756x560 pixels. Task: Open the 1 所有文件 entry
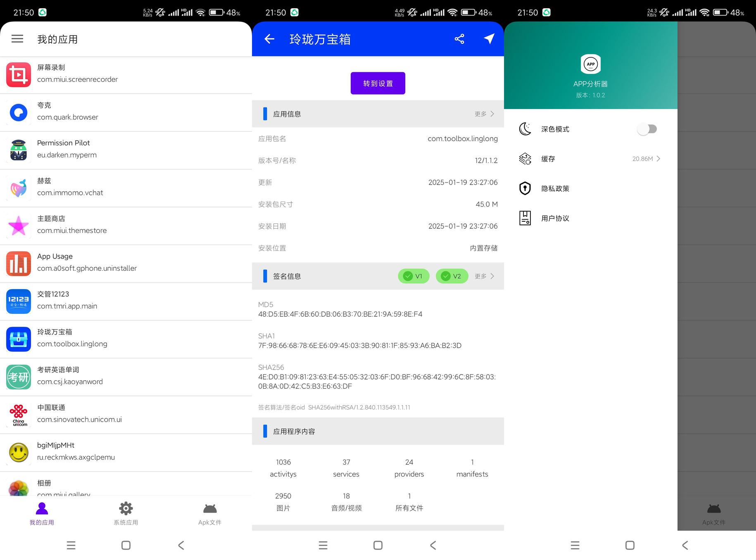coord(409,502)
